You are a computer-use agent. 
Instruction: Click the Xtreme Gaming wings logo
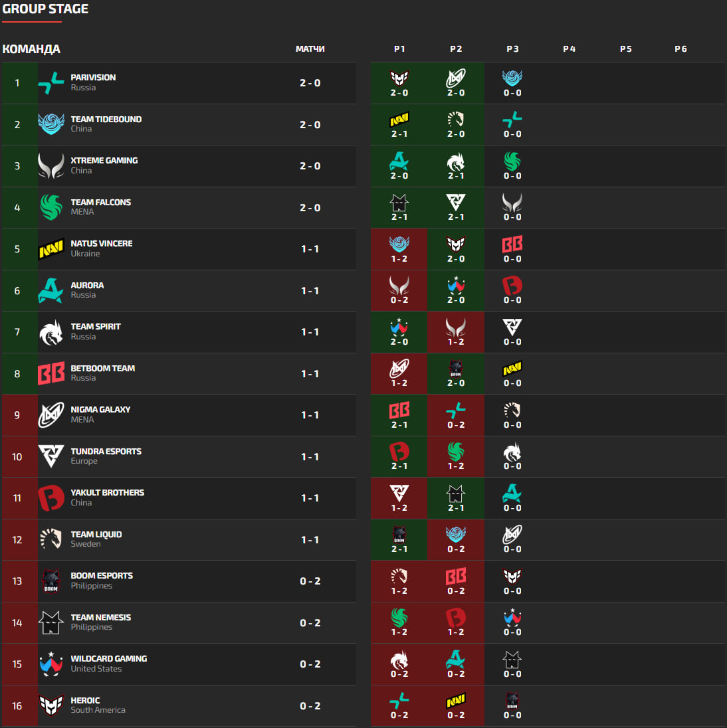coord(51,166)
